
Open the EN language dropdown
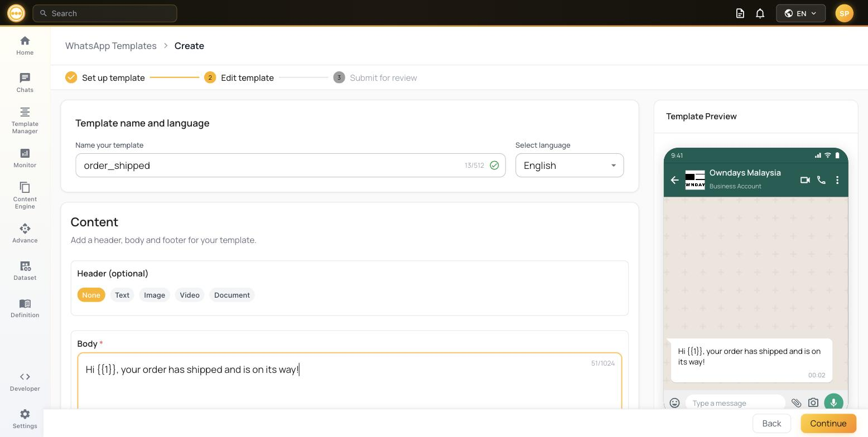pyautogui.click(x=801, y=13)
